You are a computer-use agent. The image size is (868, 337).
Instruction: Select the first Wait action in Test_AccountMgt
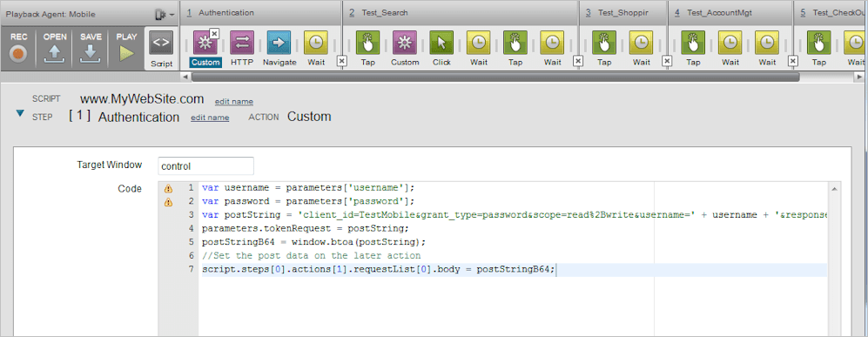click(x=730, y=44)
